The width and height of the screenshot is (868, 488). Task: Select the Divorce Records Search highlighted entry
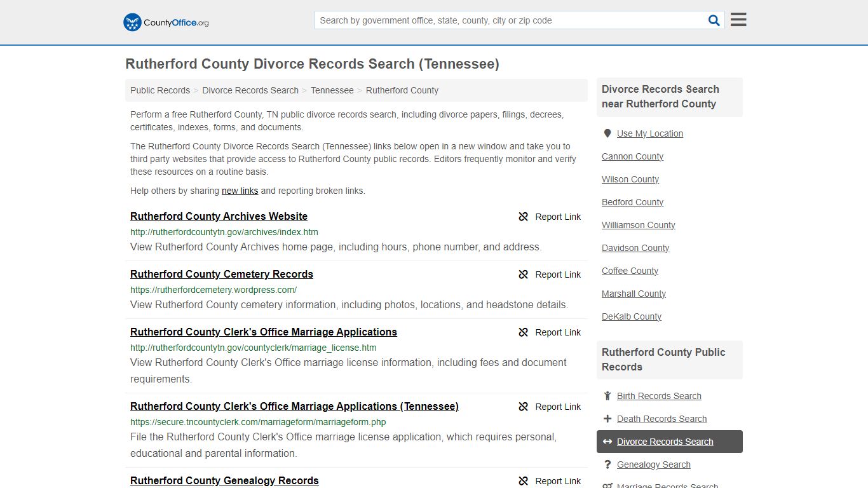click(665, 442)
